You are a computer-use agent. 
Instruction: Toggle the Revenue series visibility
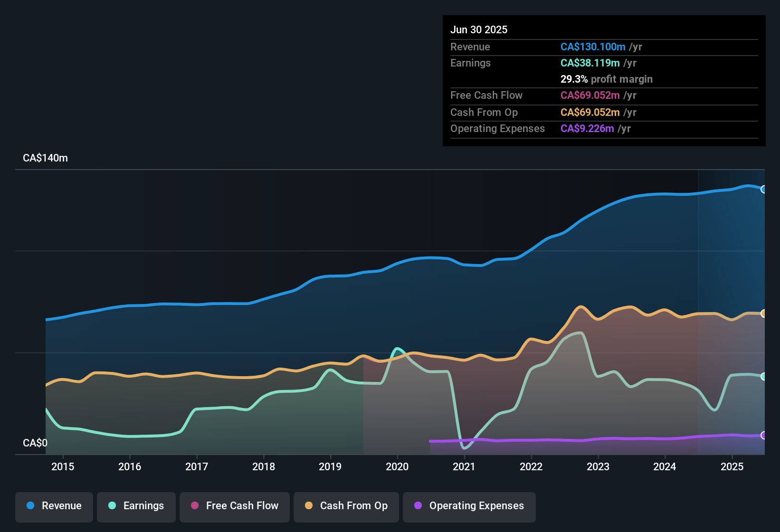54,506
